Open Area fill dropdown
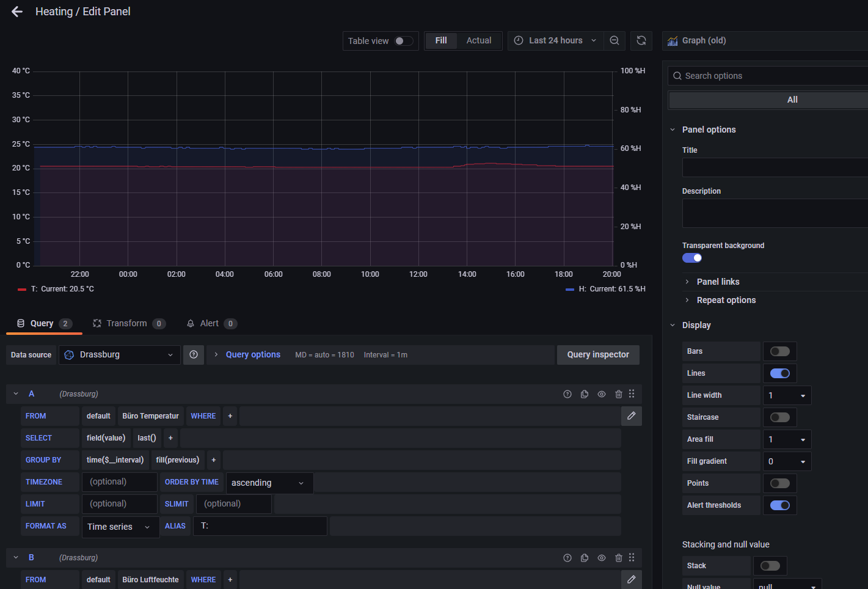868x589 pixels. (787, 439)
